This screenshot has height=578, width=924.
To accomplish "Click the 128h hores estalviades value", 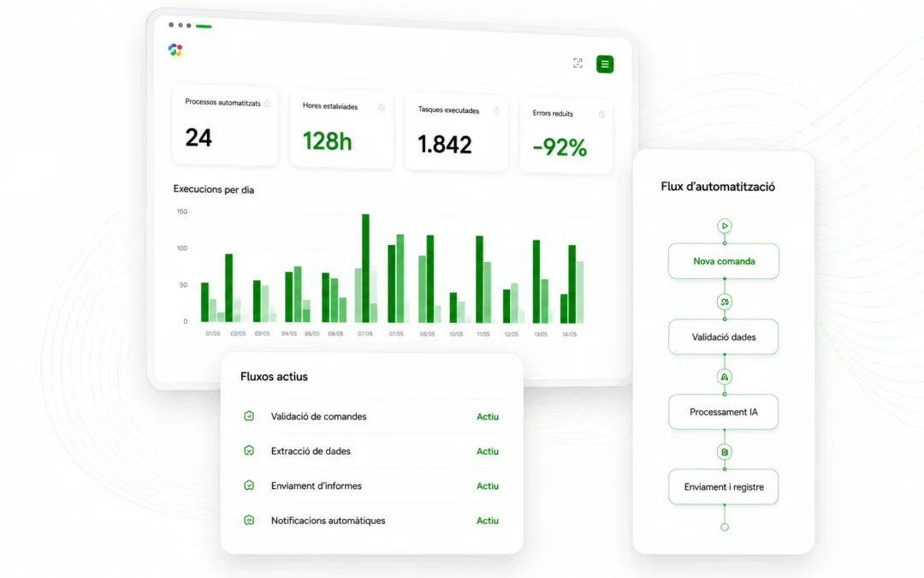I will point(327,141).
